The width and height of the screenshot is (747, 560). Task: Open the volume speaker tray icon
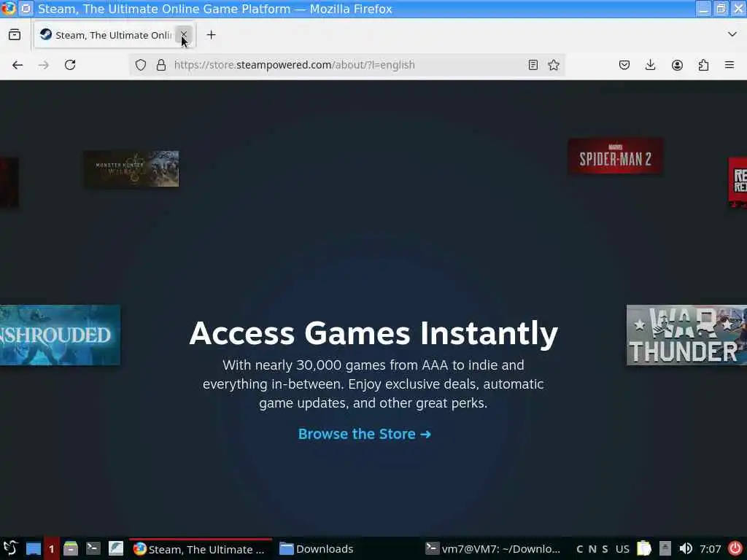click(x=686, y=548)
